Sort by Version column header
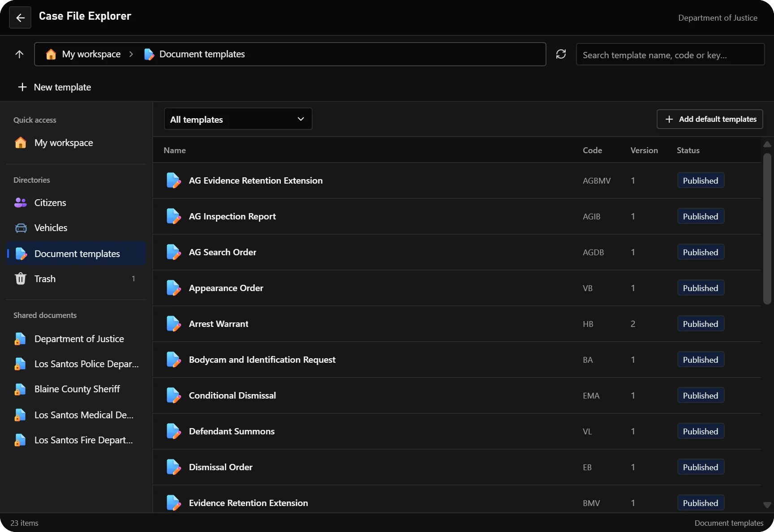 pos(644,150)
